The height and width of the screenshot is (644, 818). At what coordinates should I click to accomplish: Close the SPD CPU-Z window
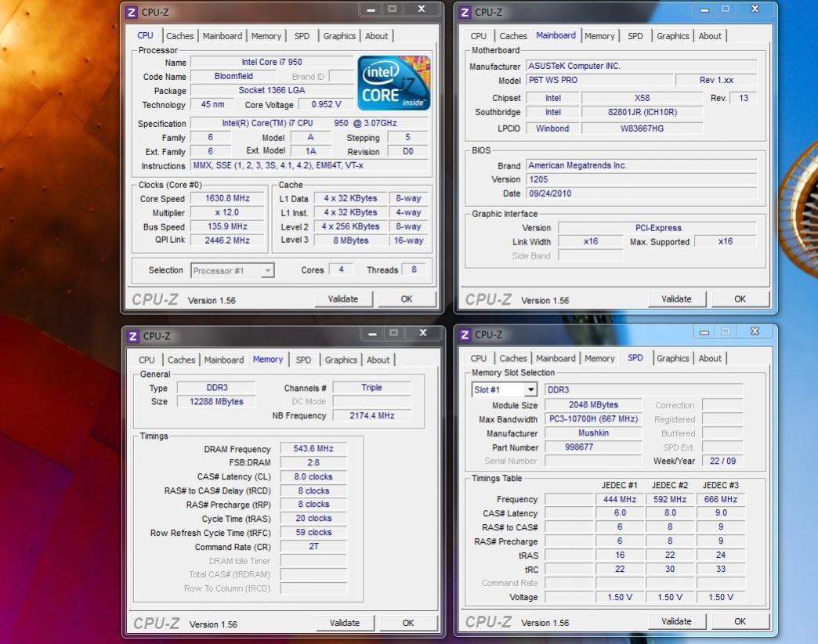[x=755, y=331]
